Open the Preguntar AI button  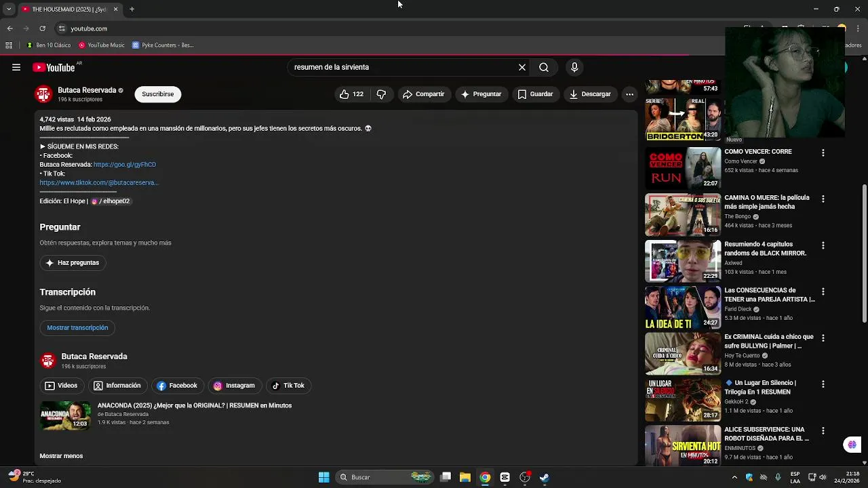(x=481, y=94)
